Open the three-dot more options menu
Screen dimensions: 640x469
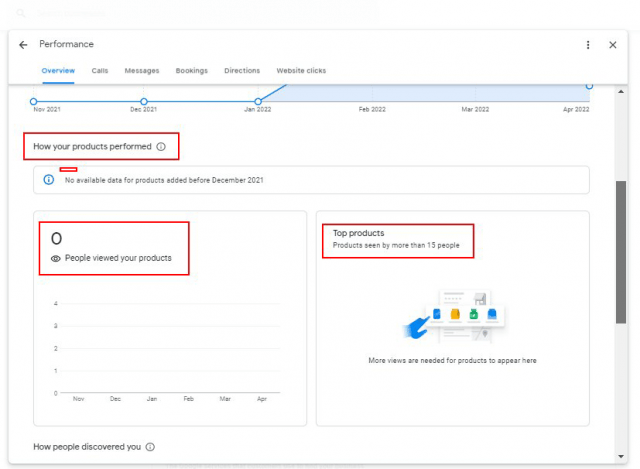coord(588,45)
